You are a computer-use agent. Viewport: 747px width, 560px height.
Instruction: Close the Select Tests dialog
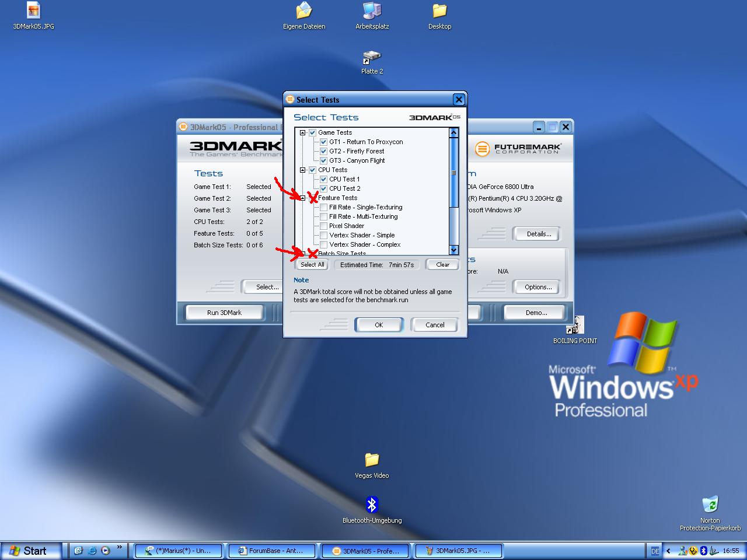[459, 99]
